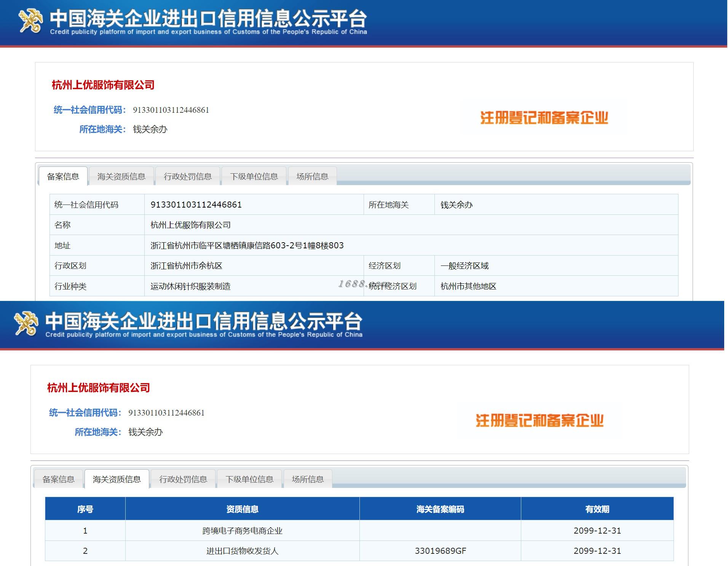Click the bottom page's red company name heading
Image resolution: width=728 pixels, height=566 pixels.
(99, 388)
